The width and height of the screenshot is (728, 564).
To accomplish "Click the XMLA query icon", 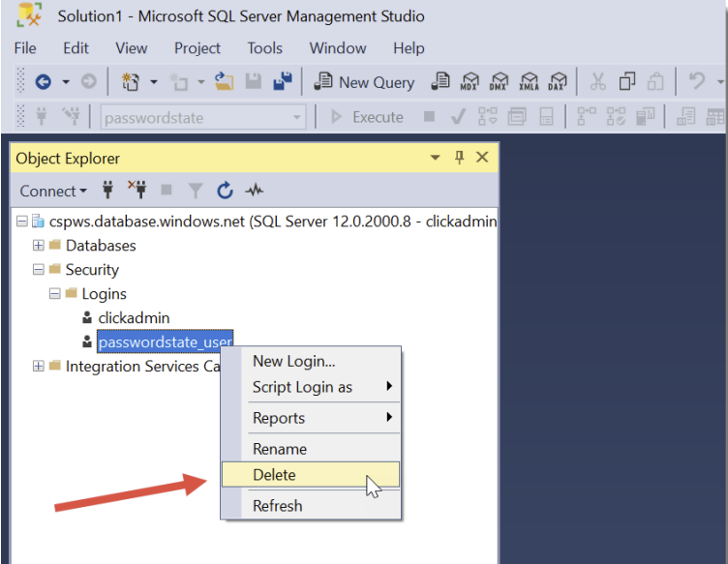I will click(x=529, y=81).
